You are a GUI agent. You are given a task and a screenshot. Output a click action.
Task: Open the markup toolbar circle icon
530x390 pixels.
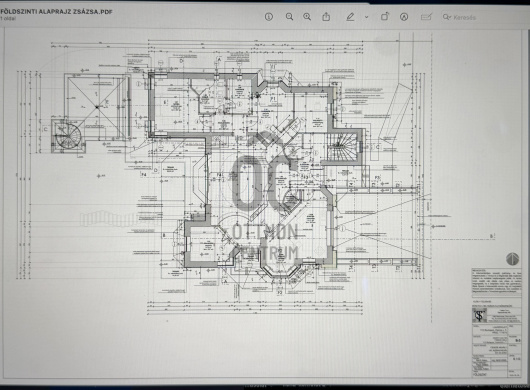pyautogui.click(x=404, y=17)
